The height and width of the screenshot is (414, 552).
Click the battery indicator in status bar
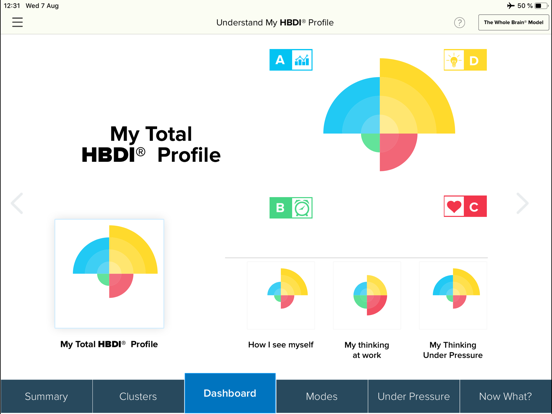pos(541,6)
